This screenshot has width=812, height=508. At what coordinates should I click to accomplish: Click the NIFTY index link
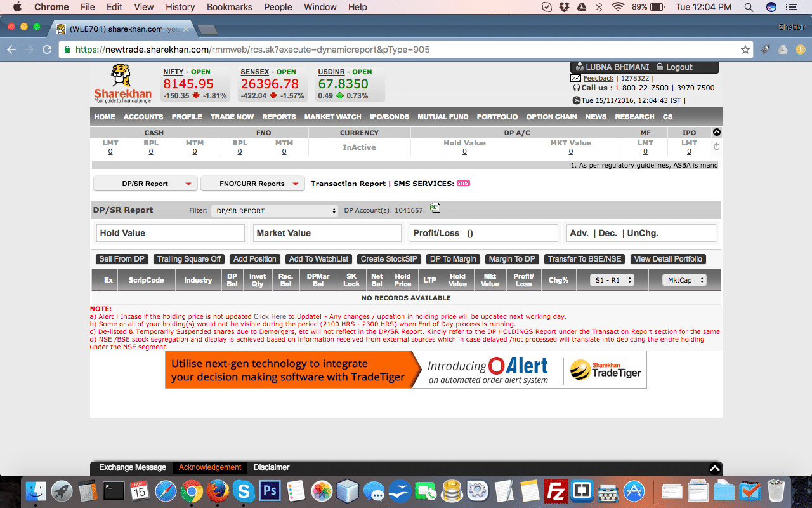tap(172, 72)
